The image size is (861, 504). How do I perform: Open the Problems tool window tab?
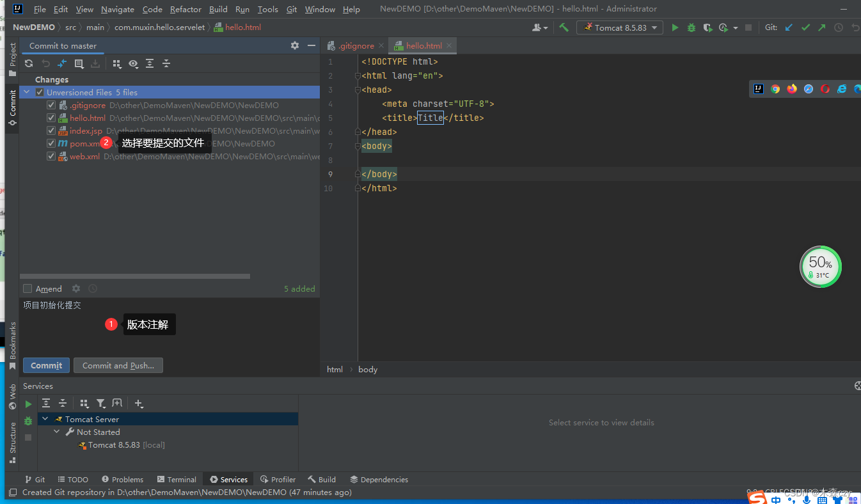click(x=122, y=479)
